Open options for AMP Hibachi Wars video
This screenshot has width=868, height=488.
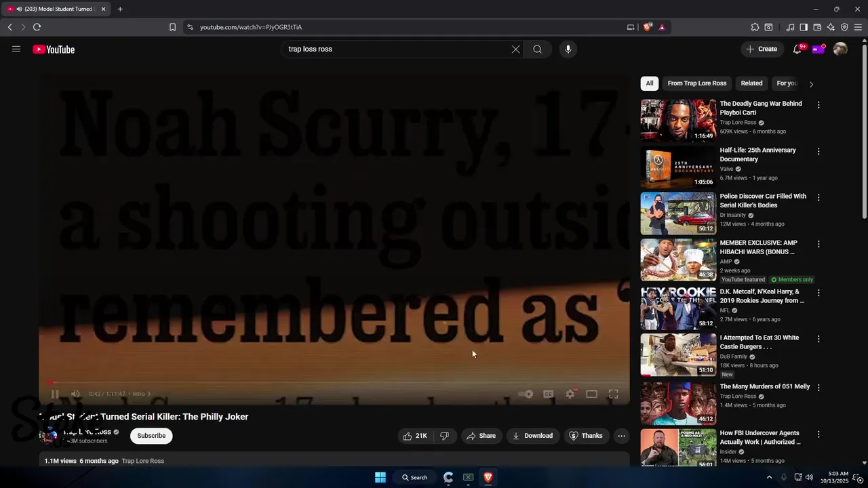click(x=818, y=244)
